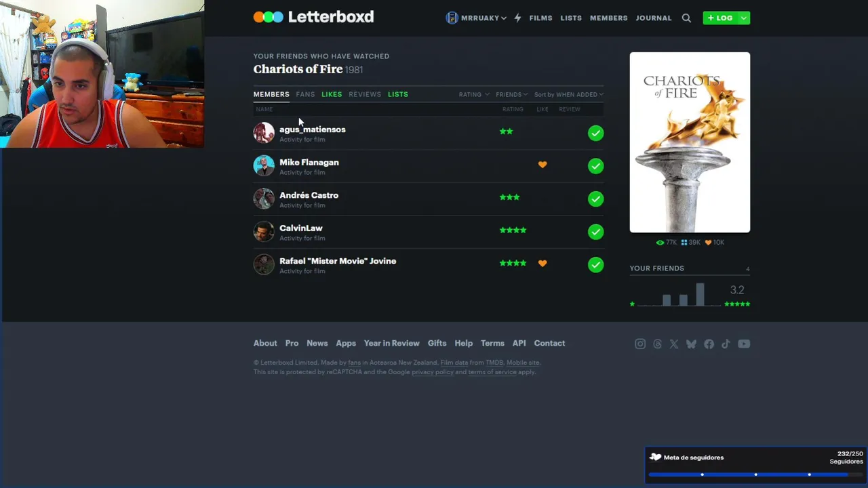Image resolution: width=868 pixels, height=488 pixels.
Task: Click the Meta de seguidores progress bar
Action: pos(755,474)
